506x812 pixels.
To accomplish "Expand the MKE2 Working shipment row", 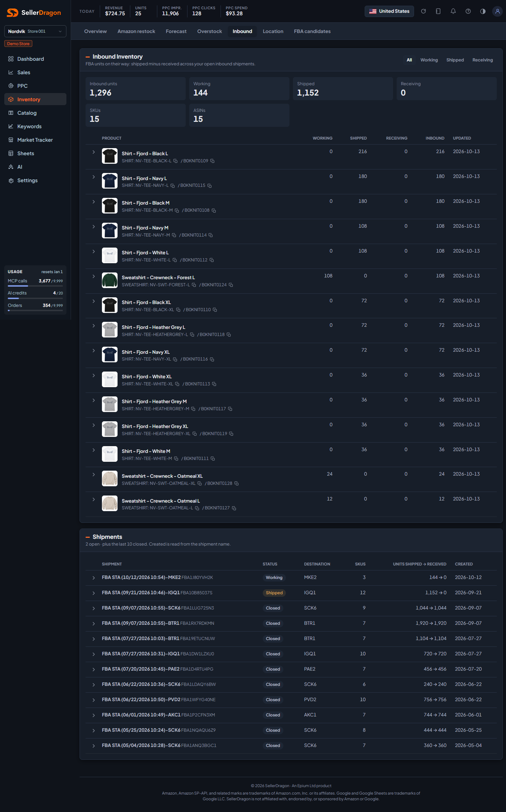I will (94, 578).
